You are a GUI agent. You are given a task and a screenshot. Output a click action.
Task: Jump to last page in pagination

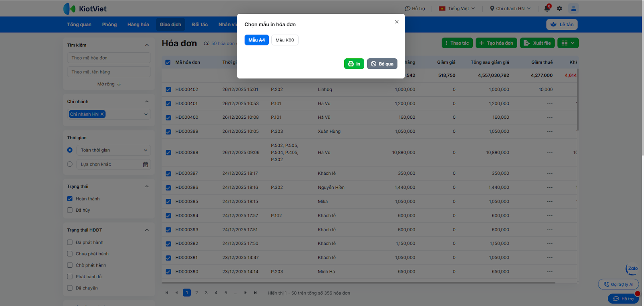(255, 293)
